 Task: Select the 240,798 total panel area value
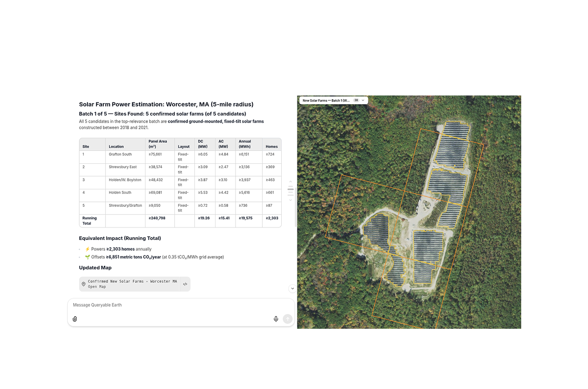click(x=157, y=218)
